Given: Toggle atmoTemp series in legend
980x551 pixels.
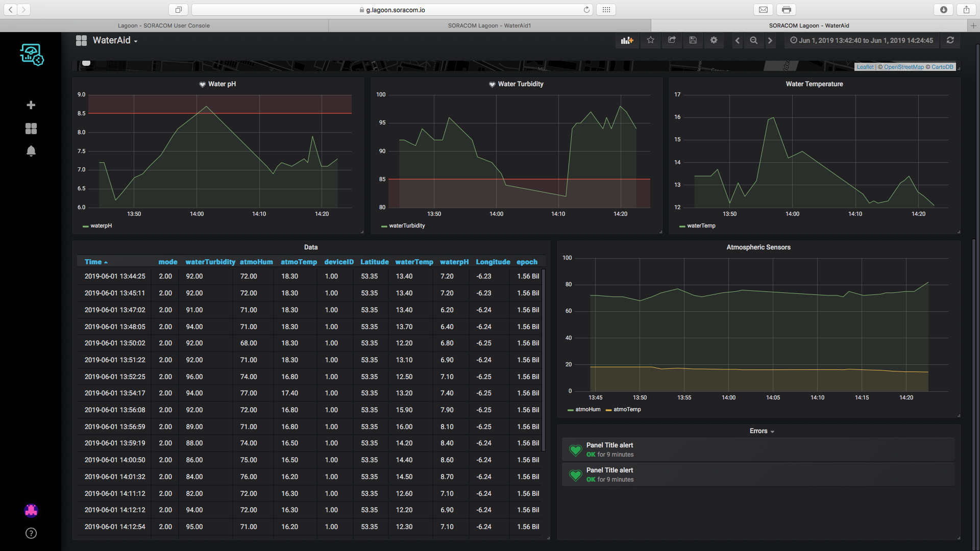Looking at the screenshot, I should (627, 409).
